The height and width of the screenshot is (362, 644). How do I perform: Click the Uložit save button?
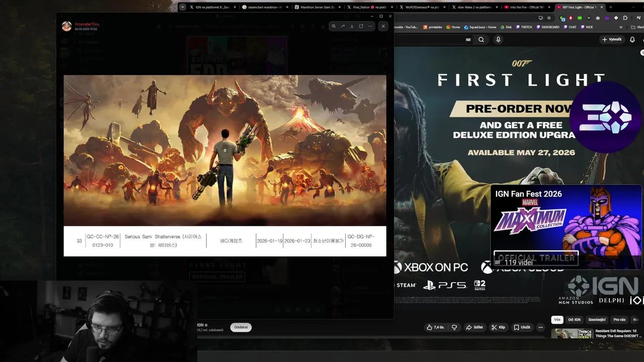pos(522,327)
